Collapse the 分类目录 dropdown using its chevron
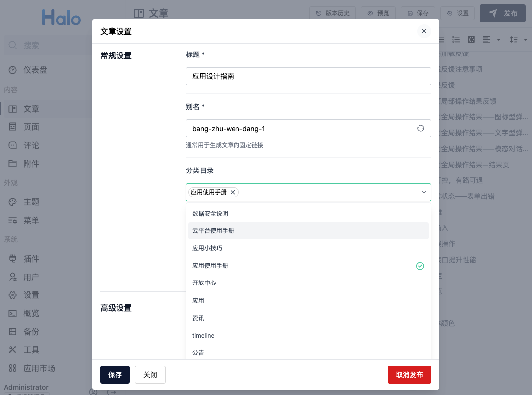This screenshot has height=395, width=532. pos(424,192)
